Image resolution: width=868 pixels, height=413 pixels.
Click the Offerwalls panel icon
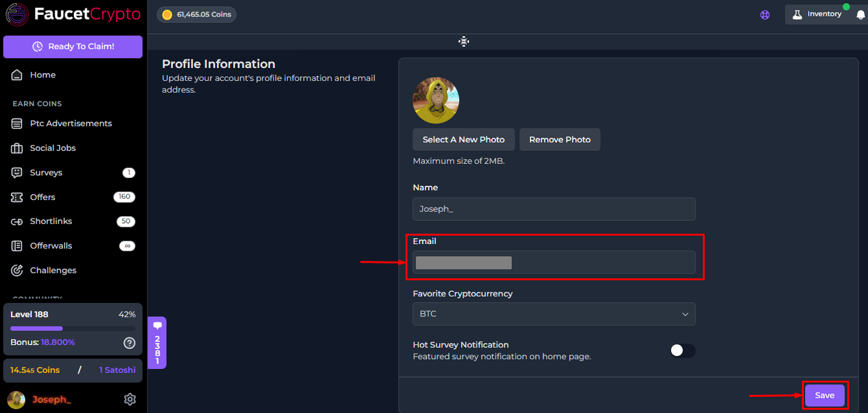[17, 246]
